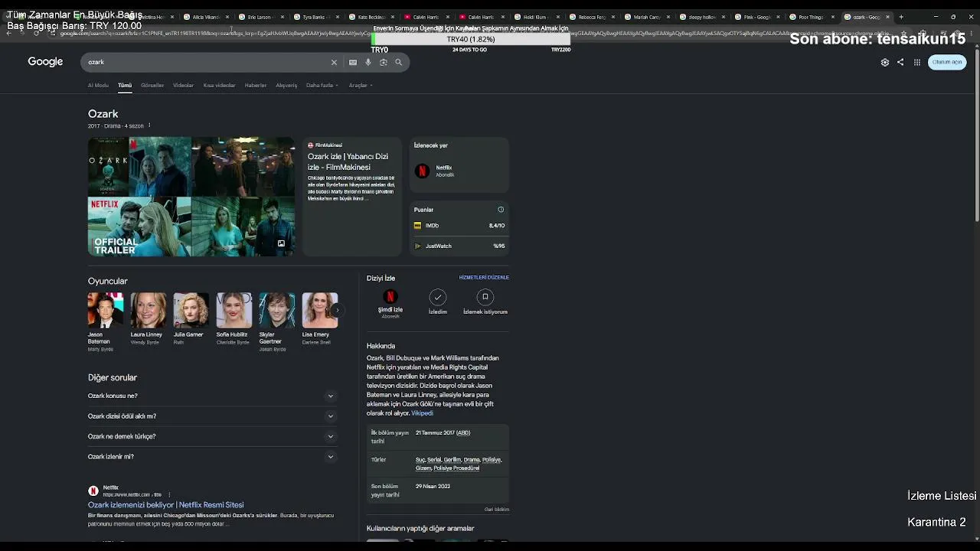Switch to the Videolar tab
This screenshot has width=980, height=551.
pyautogui.click(x=184, y=86)
